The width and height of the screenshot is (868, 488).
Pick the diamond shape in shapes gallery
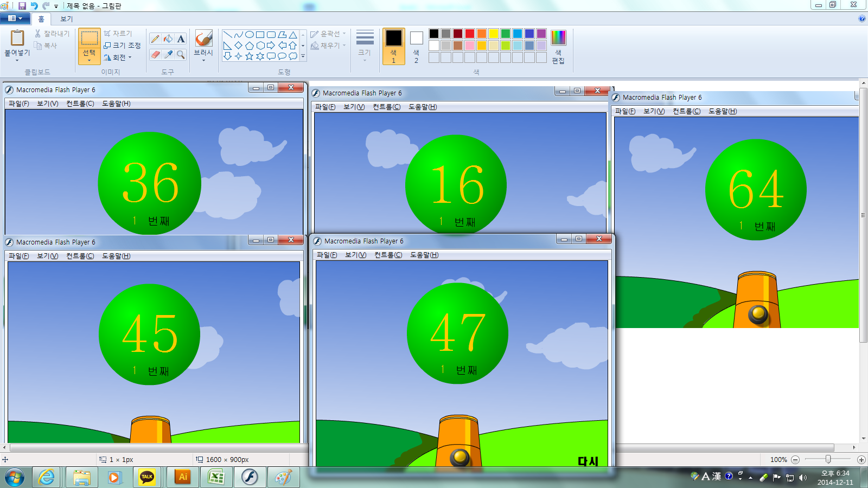click(239, 46)
